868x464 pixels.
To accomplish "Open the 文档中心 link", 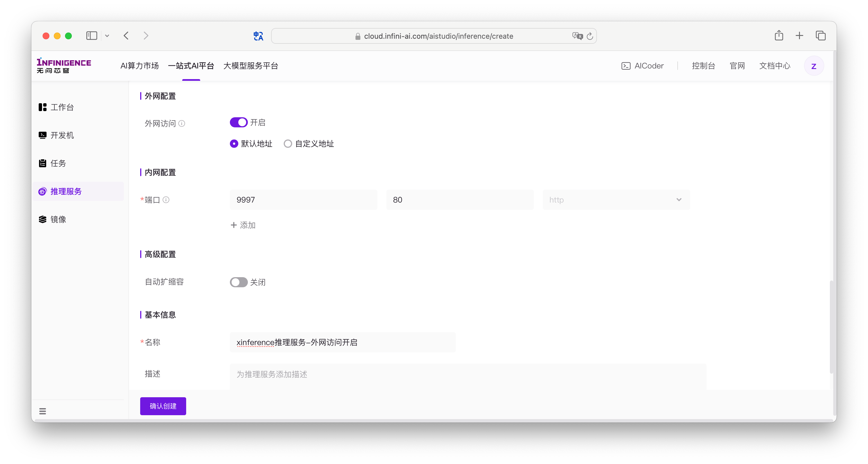I will pyautogui.click(x=775, y=66).
